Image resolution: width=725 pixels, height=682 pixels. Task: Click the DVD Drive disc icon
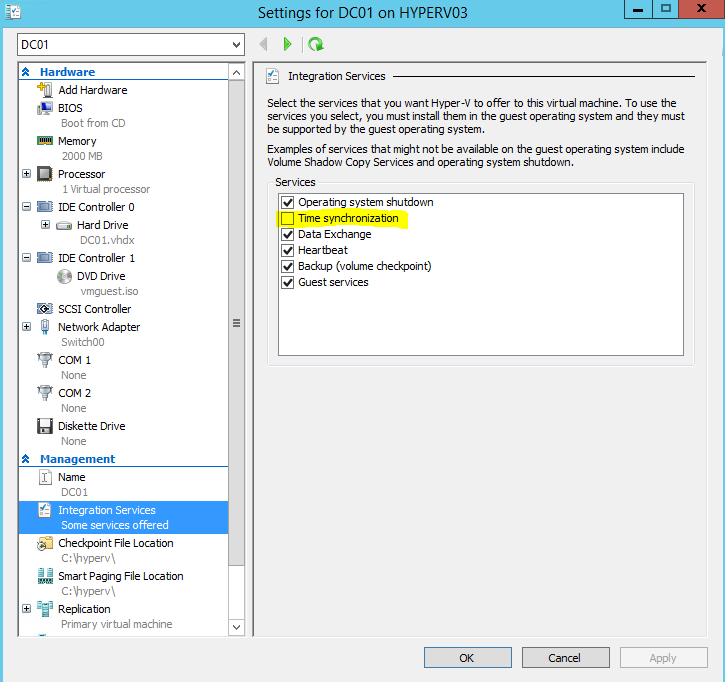pos(64,276)
